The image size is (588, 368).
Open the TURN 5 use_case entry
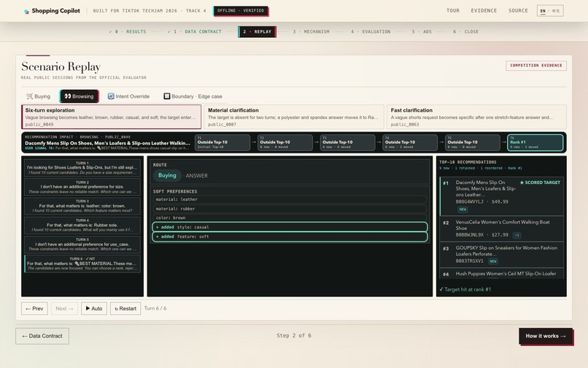(x=82, y=245)
